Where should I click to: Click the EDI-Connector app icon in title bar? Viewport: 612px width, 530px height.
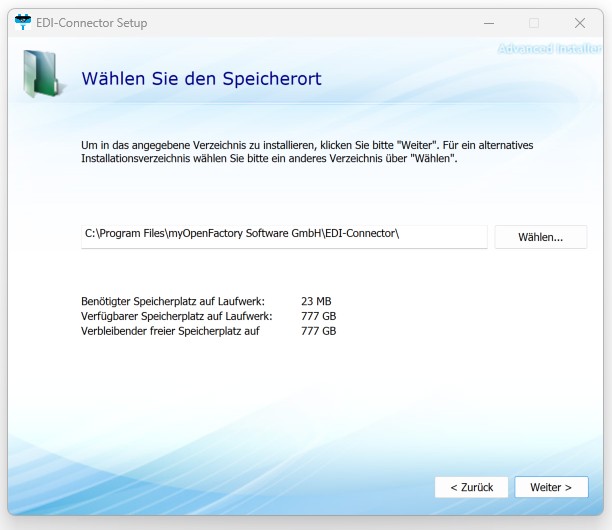point(23,22)
